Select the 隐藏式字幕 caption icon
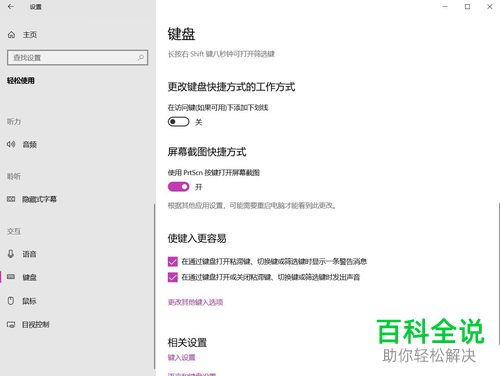The height and width of the screenshot is (376, 500). pos(11,199)
